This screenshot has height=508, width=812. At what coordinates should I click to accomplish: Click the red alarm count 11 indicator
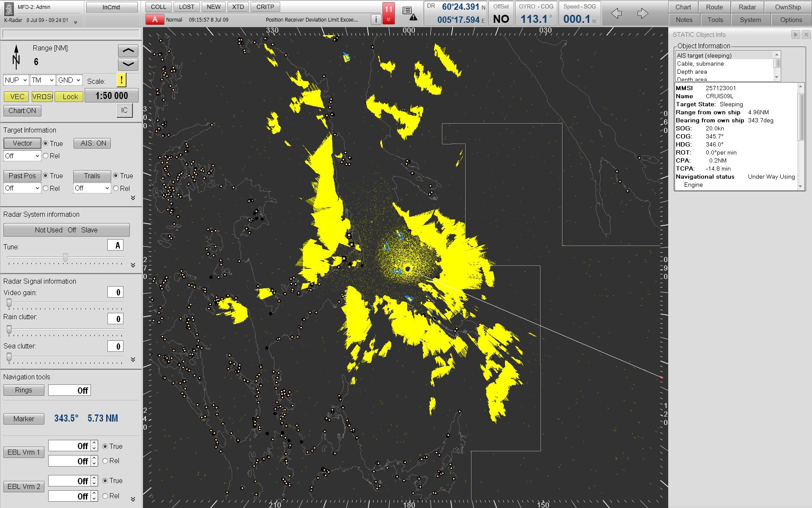pyautogui.click(x=388, y=13)
